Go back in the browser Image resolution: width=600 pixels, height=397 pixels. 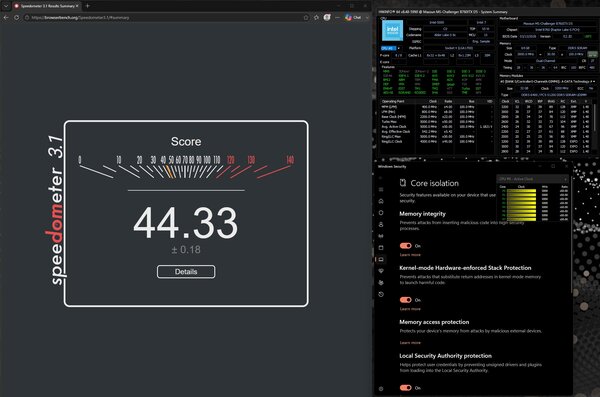pyautogui.click(x=6, y=18)
